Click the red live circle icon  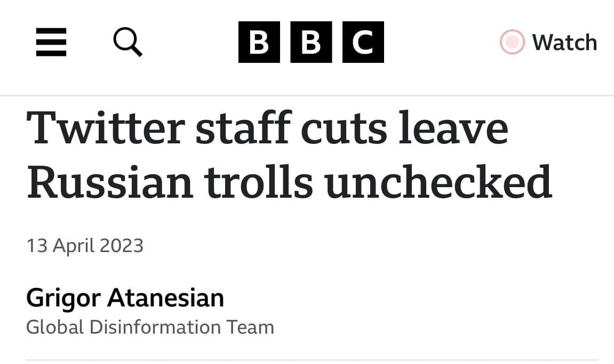[512, 42]
